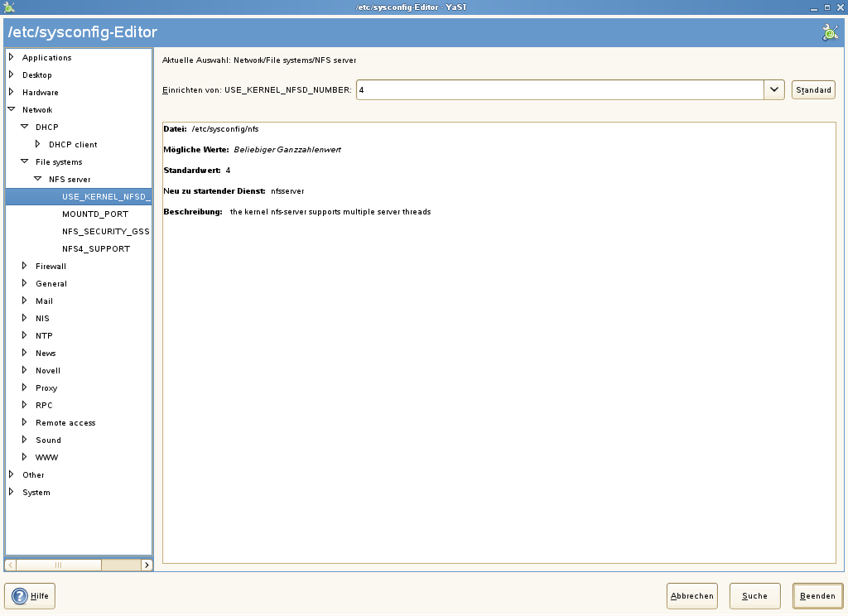
Task: Expand the System tree node
Action: [x=12, y=492]
